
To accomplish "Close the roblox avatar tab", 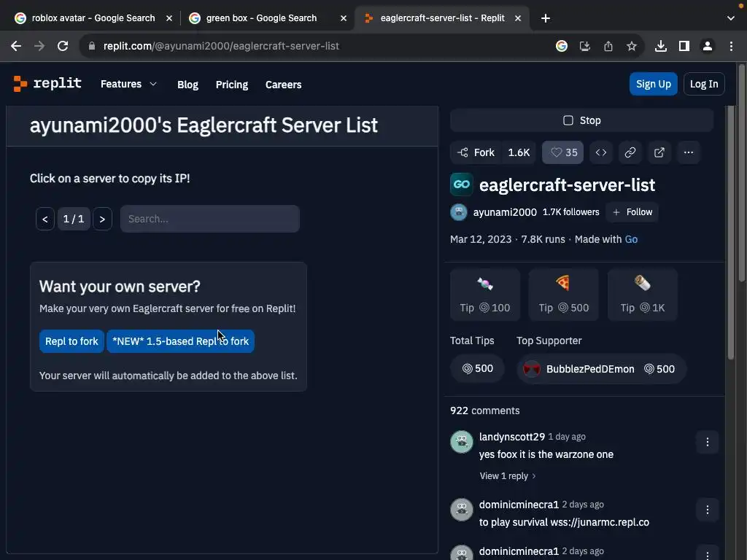I will pyautogui.click(x=169, y=18).
